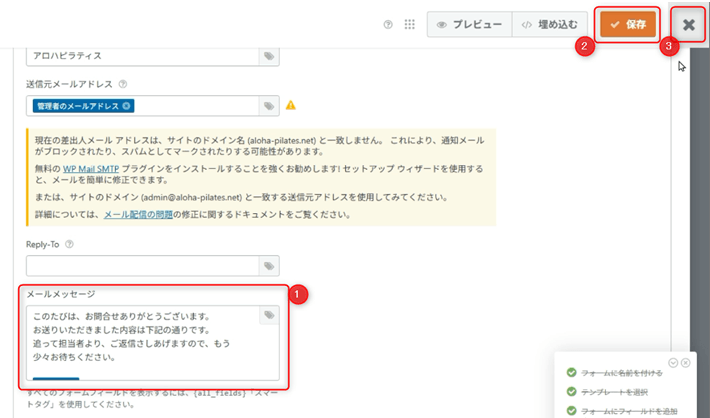The height and width of the screenshot is (418, 710).
Task: Click the Reply-To input field
Action: (143, 266)
